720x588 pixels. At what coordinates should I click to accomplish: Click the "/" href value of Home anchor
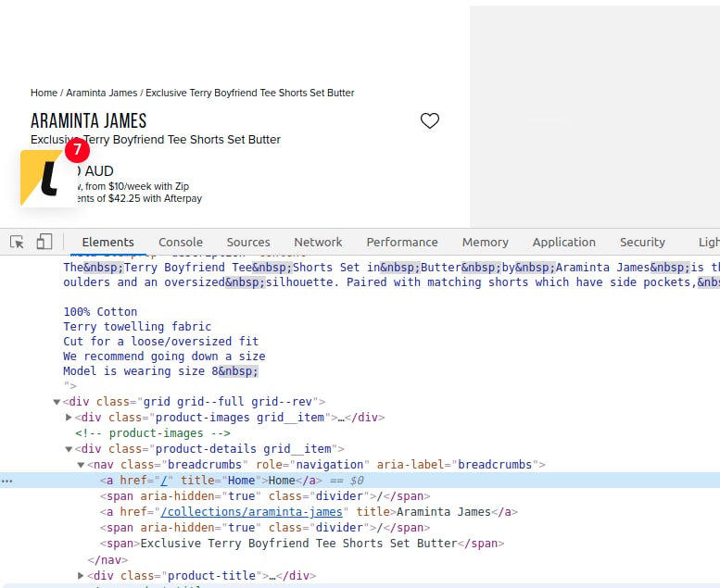[164, 481]
